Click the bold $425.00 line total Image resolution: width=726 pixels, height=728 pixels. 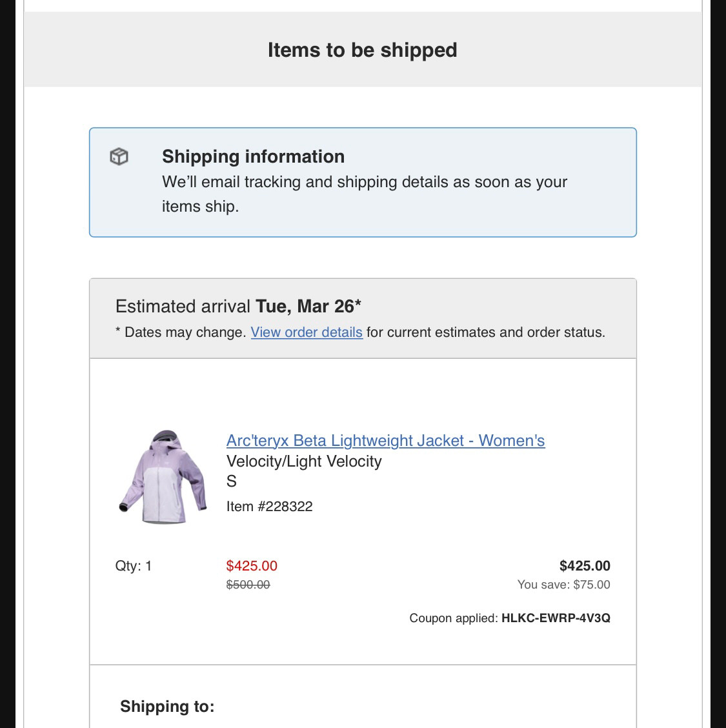(x=585, y=566)
